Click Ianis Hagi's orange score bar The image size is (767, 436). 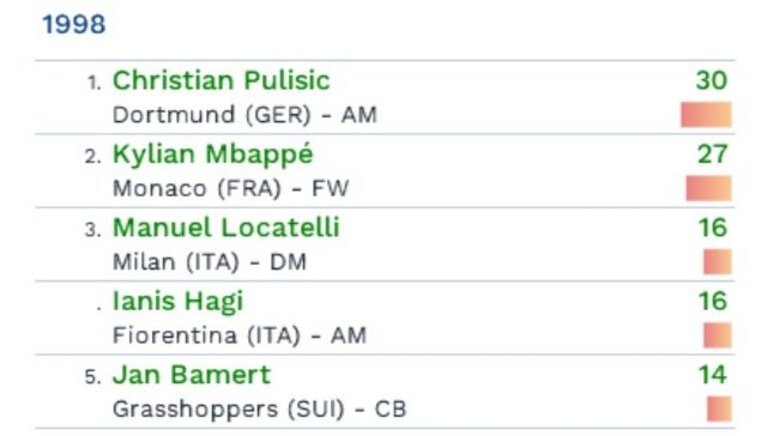click(718, 335)
